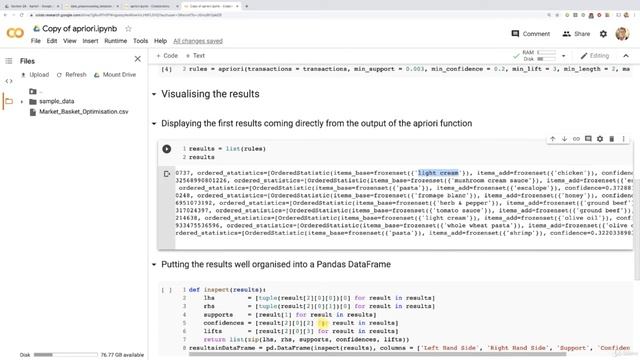Upload a file to session storage

click(x=35, y=75)
